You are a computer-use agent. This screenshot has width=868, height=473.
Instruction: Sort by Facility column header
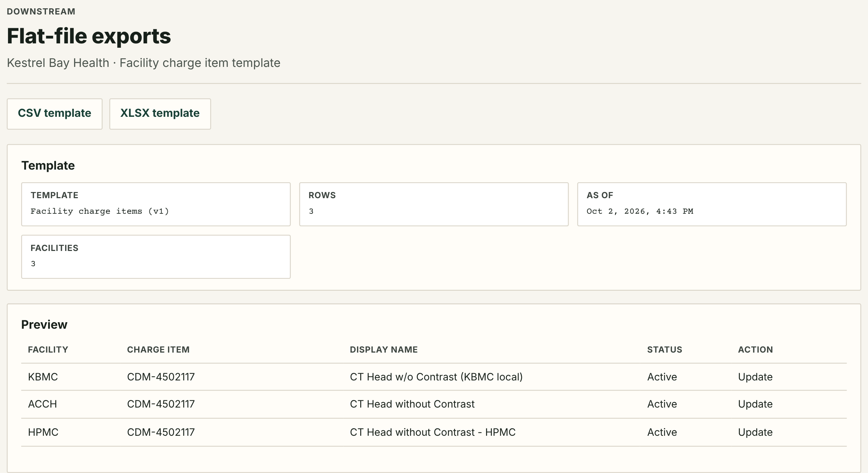point(48,350)
